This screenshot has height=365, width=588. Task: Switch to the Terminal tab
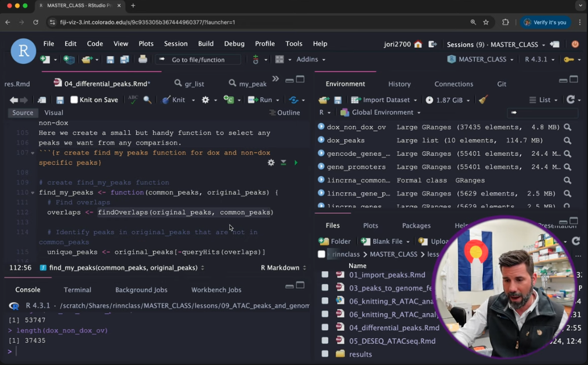pyautogui.click(x=77, y=290)
